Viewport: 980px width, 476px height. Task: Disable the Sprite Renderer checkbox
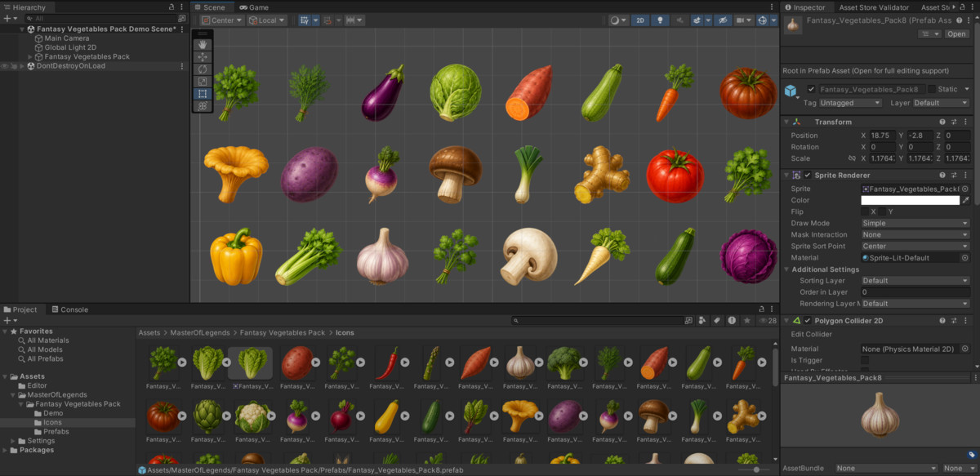[808, 175]
